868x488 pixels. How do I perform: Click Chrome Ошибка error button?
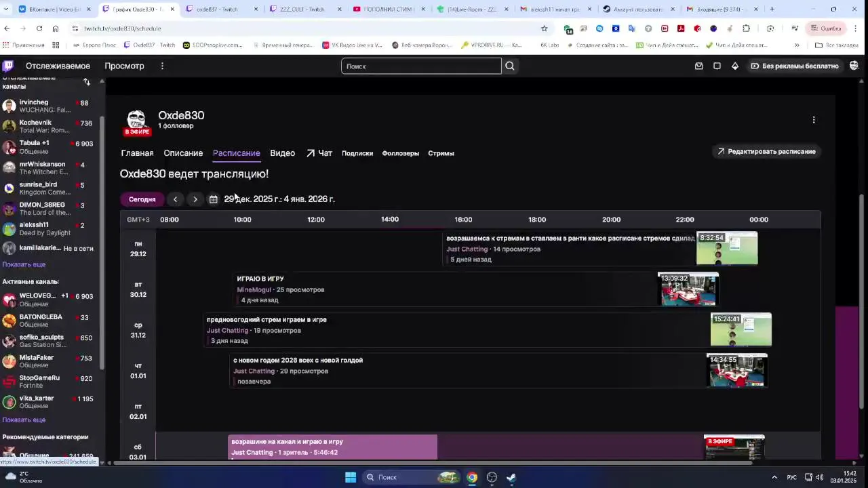tap(825, 28)
